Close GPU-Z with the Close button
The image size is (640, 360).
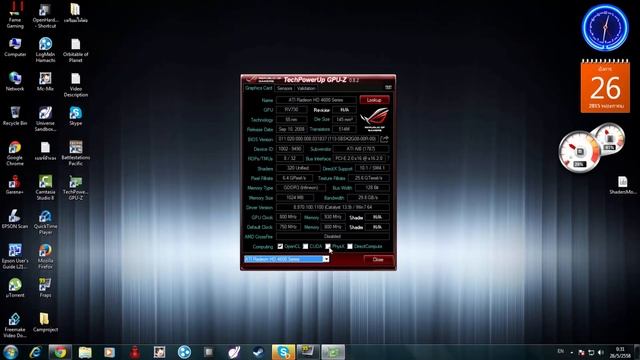point(378,260)
